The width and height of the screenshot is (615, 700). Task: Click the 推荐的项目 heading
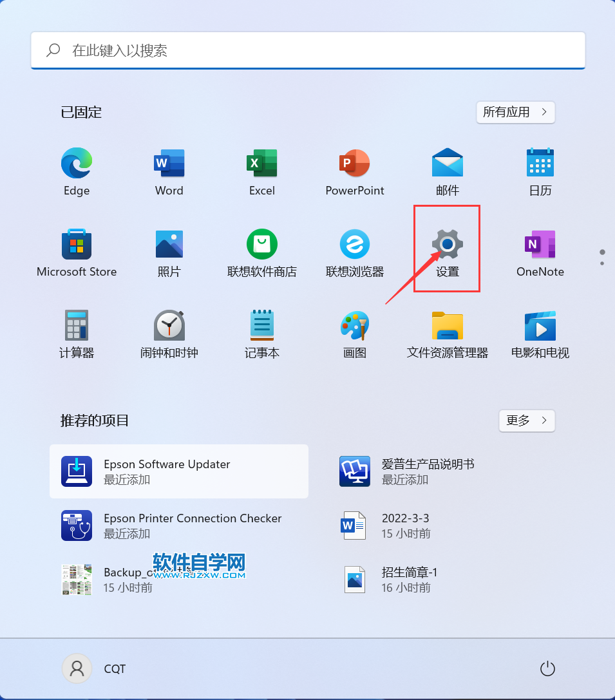(x=95, y=421)
